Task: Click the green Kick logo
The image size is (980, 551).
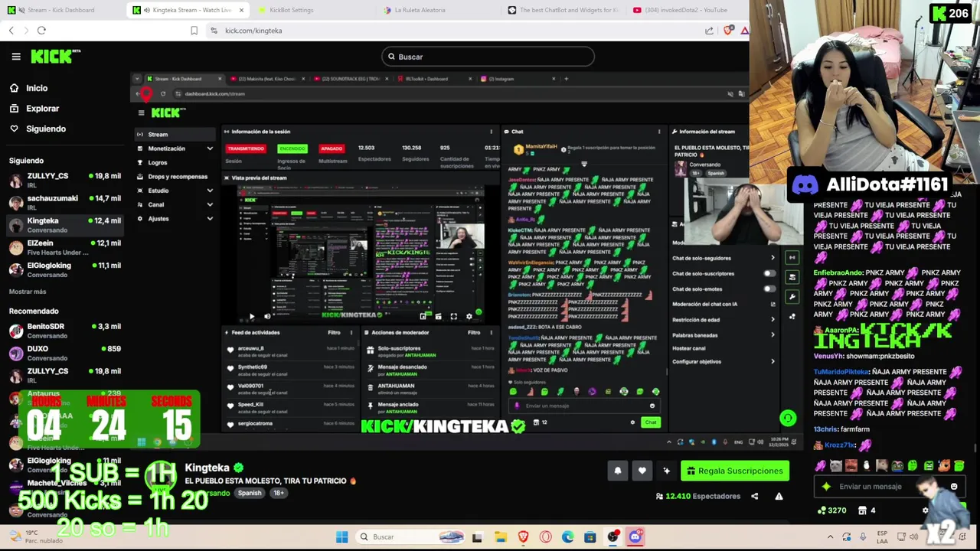Action: [55, 57]
